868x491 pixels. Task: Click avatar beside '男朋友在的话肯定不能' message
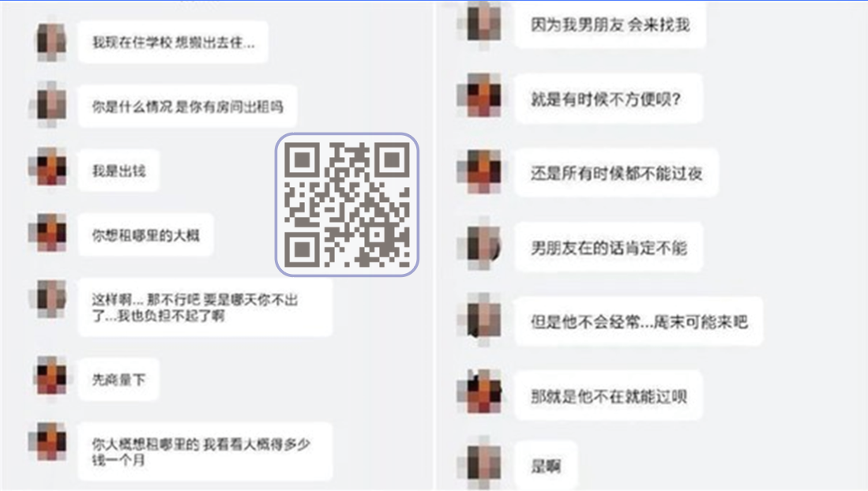pos(483,246)
